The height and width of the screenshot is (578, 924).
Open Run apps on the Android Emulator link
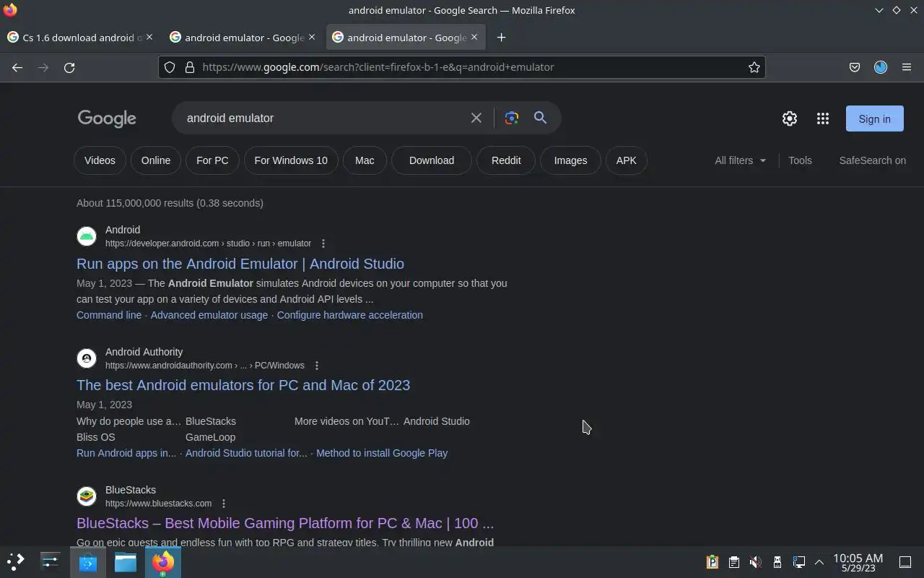coord(240,264)
